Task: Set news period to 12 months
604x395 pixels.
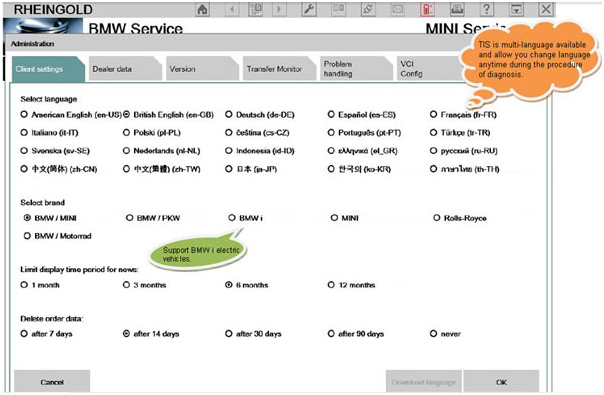Action: click(331, 285)
